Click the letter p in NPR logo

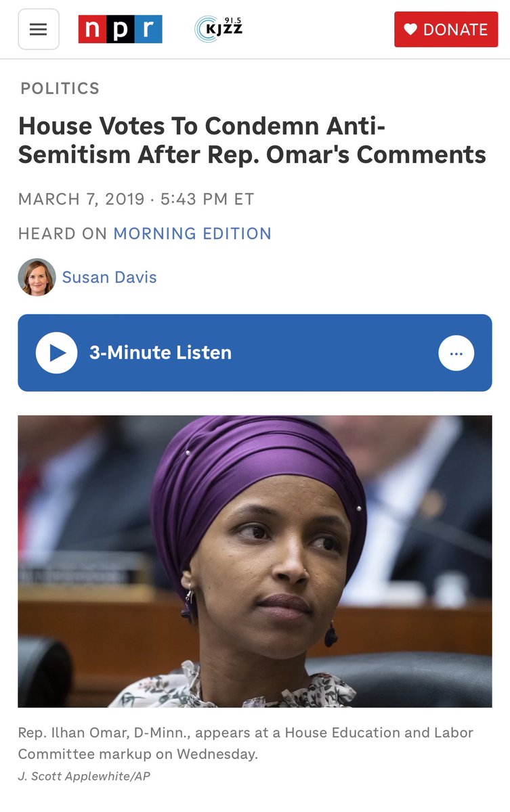(x=120, y=30)
